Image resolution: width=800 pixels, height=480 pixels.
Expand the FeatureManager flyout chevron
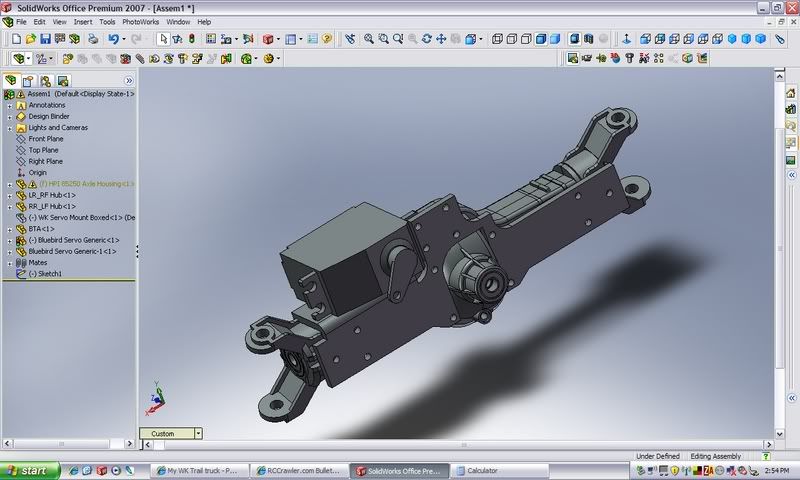click(x=129, y=81)
